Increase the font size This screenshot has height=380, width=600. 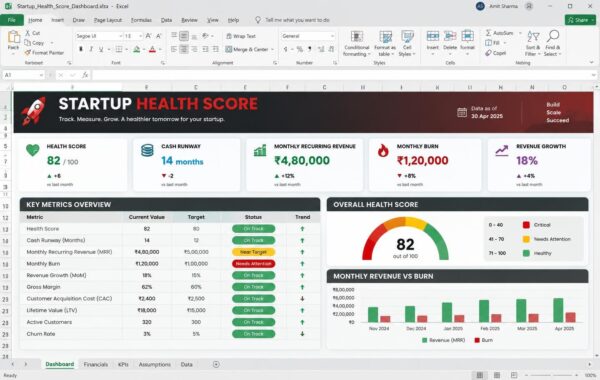coord(148,36)
